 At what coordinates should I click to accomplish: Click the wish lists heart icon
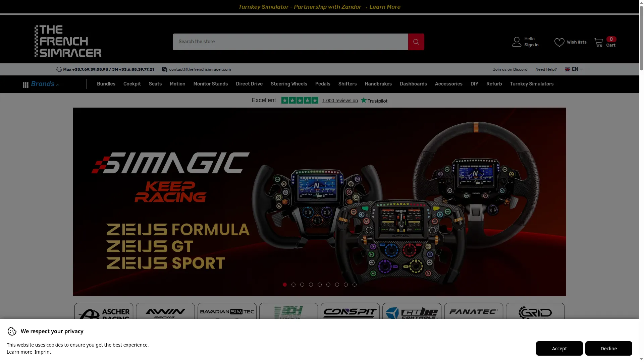point(559,42)
